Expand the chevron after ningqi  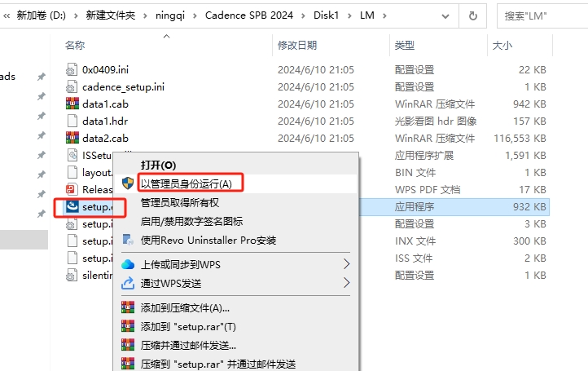pos(195,15)
